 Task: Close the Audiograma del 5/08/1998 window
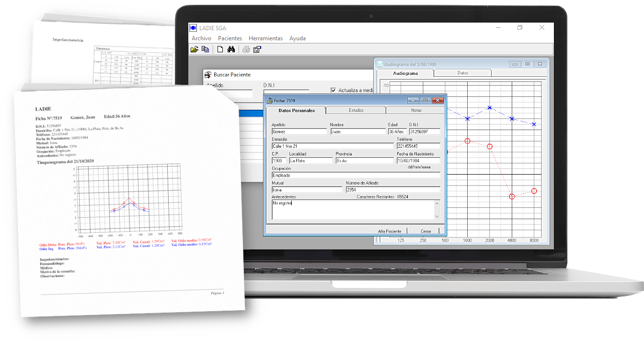pos(540,64)
